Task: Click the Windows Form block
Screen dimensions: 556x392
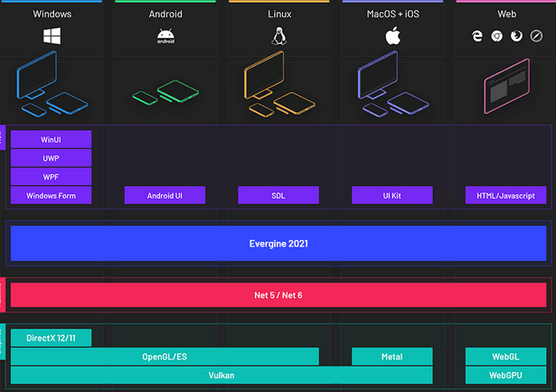Action: pyautogui.click(x=51, y=195)
